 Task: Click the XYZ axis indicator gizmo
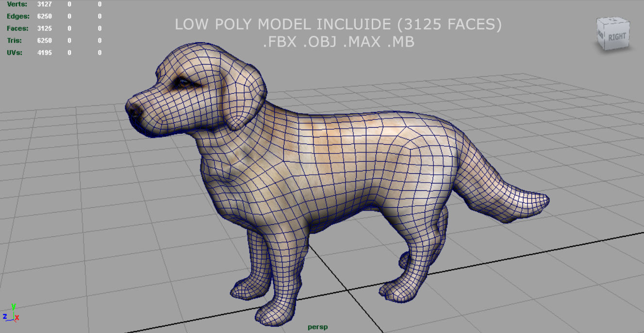tap(10, 313)
